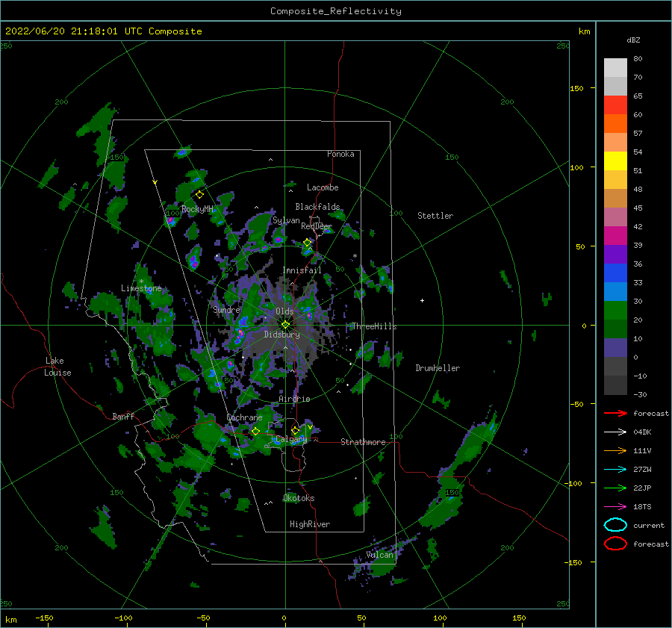672x628 pixels.
Task: Click the Strathmore town label
Action: pyautogui.click(x=363, y=442)
